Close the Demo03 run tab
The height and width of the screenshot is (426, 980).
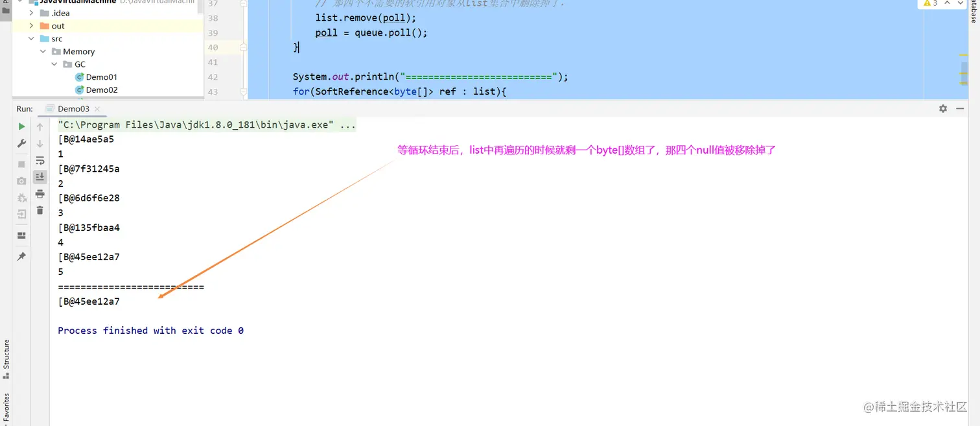97,109
